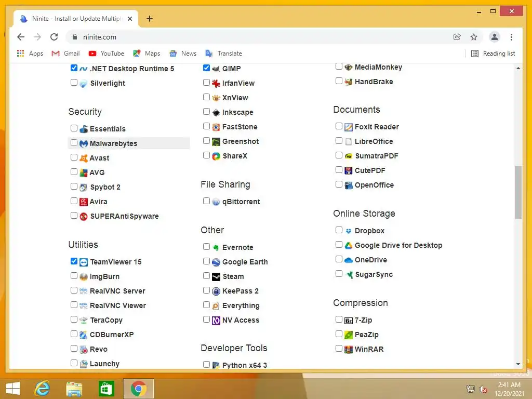Screen dimensions: 532x399
Task: Click the IrfanView red icon
Action: click(216, 84)
